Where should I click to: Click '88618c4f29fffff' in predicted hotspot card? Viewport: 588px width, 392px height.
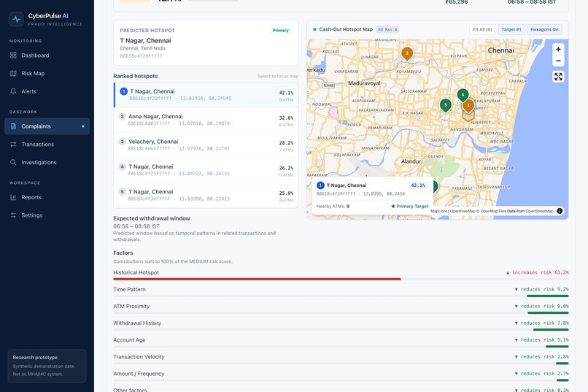click(141, 56)
